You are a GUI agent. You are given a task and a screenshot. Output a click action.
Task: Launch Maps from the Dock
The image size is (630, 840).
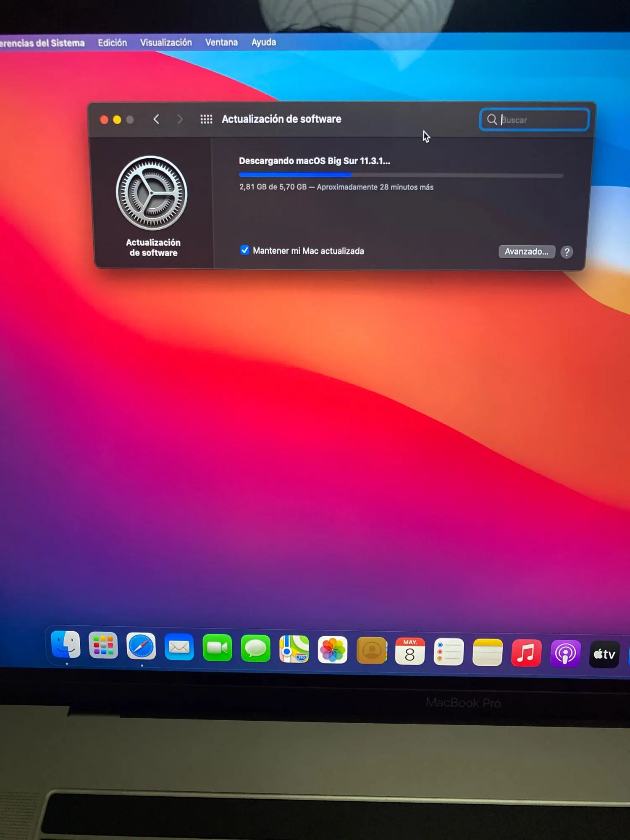coord(294,649)
